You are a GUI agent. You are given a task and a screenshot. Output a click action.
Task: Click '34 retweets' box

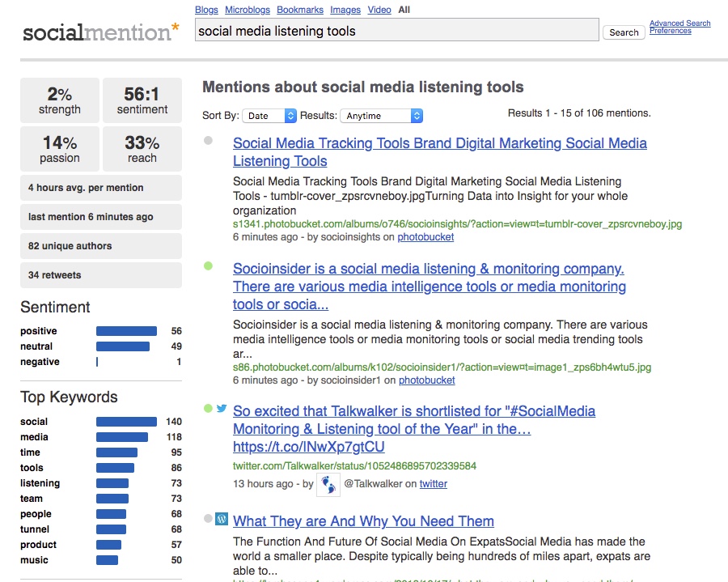click(x=101, y=275)
